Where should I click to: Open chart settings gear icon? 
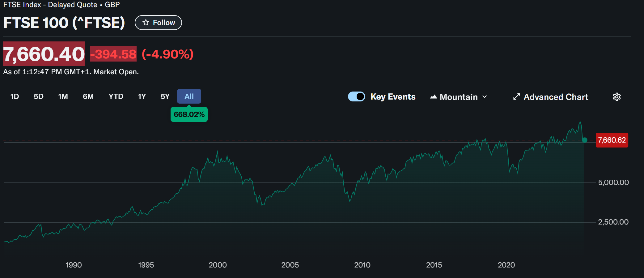coord(616,97)
